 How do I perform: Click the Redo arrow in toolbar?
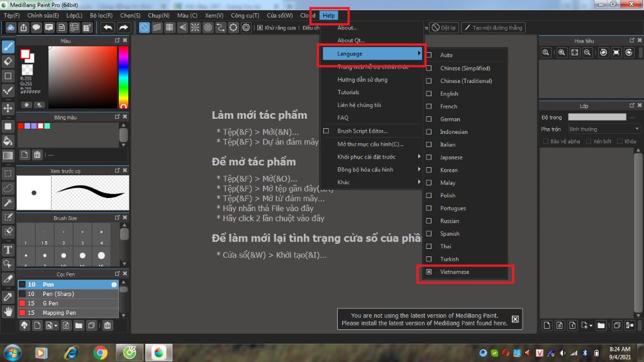tap(123, 28)
